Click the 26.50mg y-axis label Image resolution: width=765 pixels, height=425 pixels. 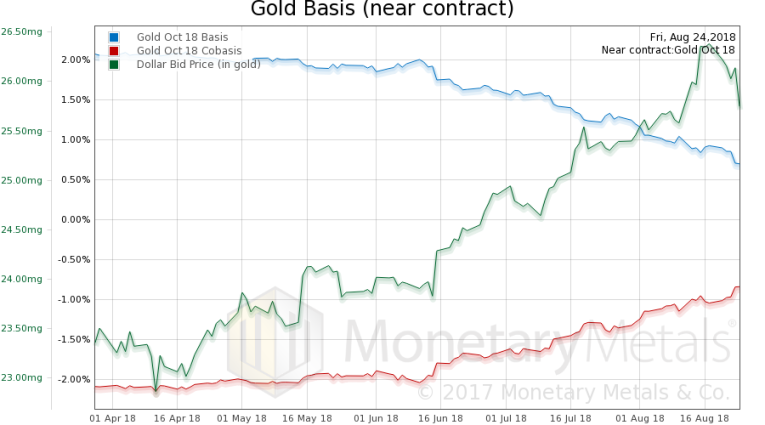tap(20, 32)
